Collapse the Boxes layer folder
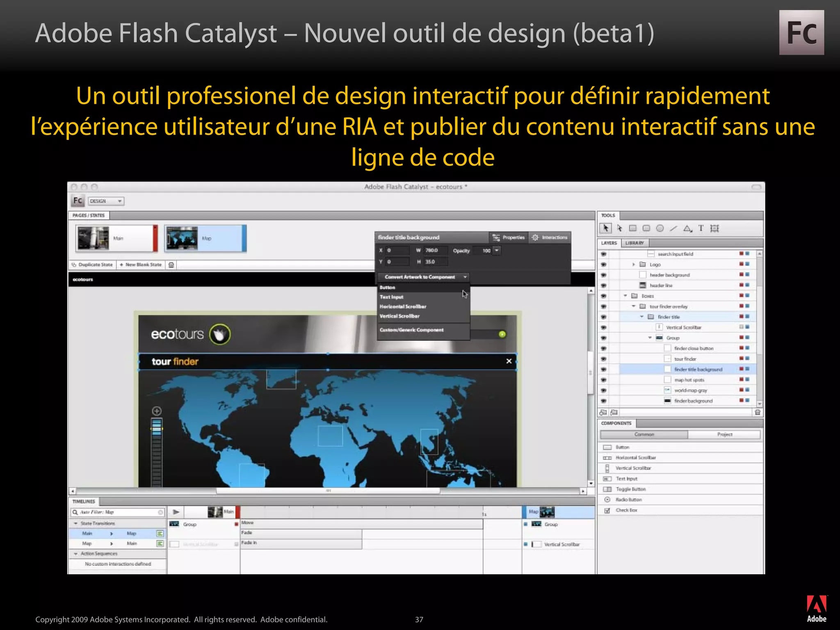The height and width of the screenshot is (630, 840). pos(625,296)
